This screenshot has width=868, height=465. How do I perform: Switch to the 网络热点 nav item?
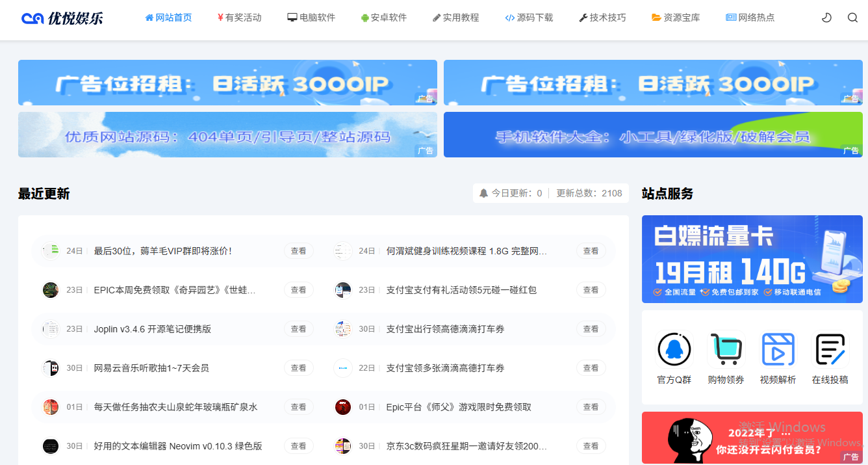[x=750, y=18]
